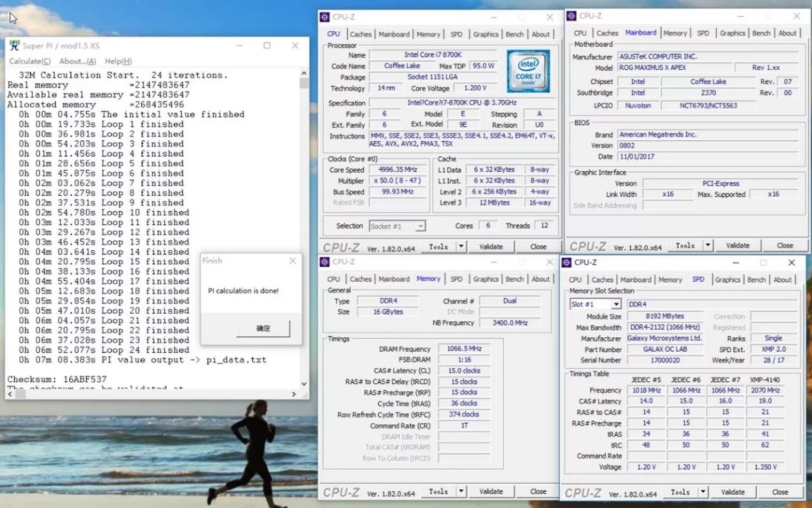Click Close button in the Mainboard window
Viewport: 812px width, 508px height.
tap(785, 245)
